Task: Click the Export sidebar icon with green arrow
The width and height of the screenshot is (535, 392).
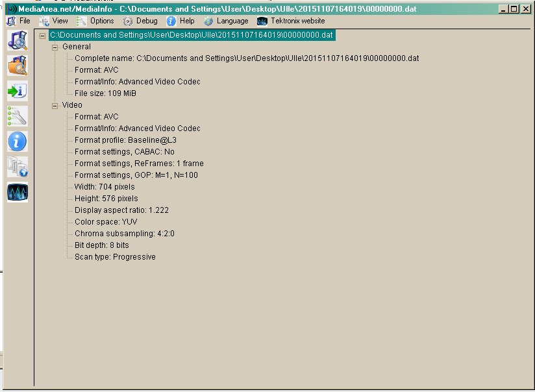Action: [x=18, y=91]
